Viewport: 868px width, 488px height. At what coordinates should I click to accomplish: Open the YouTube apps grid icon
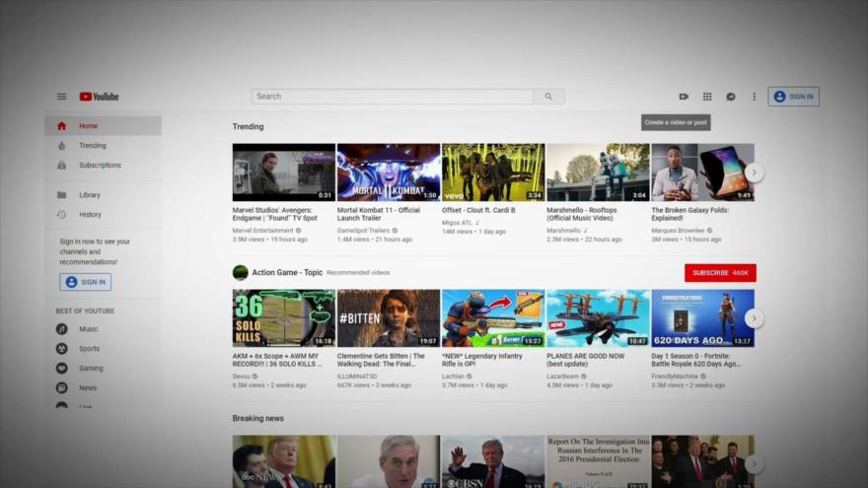click(707, 97)
